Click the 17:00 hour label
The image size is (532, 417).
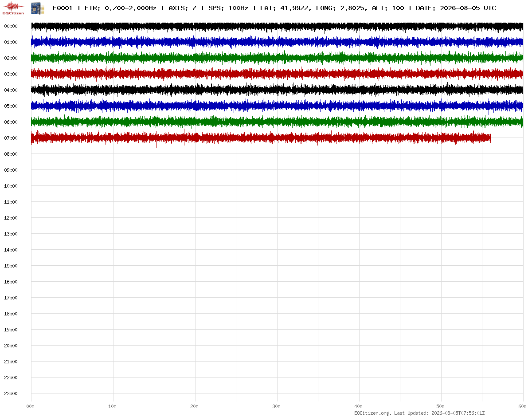coord(11,298)
